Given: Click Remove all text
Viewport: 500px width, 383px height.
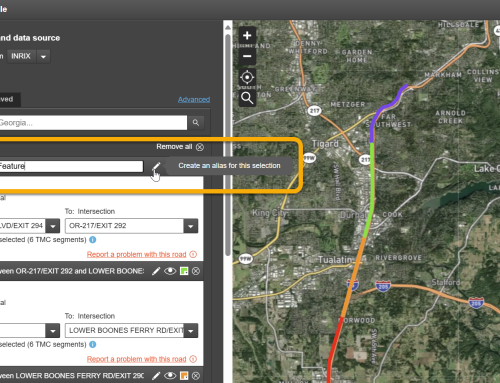Looking at the screenshot, I should coord(174,147).
